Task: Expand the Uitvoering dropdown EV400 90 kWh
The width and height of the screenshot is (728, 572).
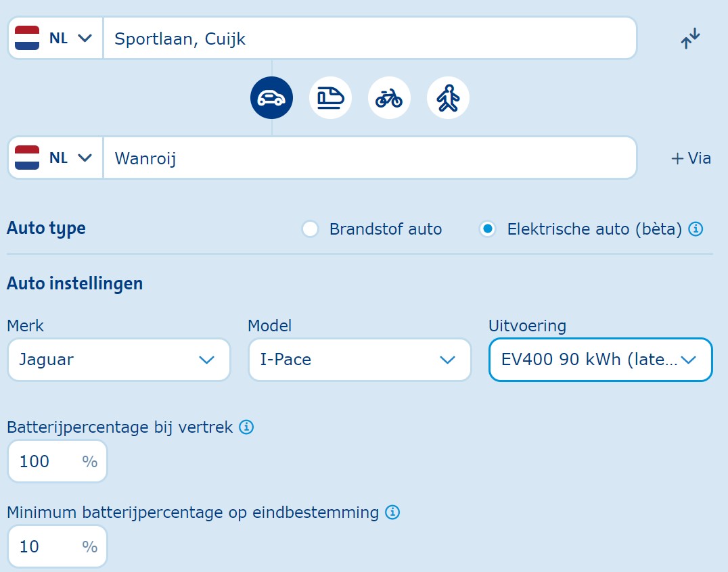Action: [x=600, y=360]
